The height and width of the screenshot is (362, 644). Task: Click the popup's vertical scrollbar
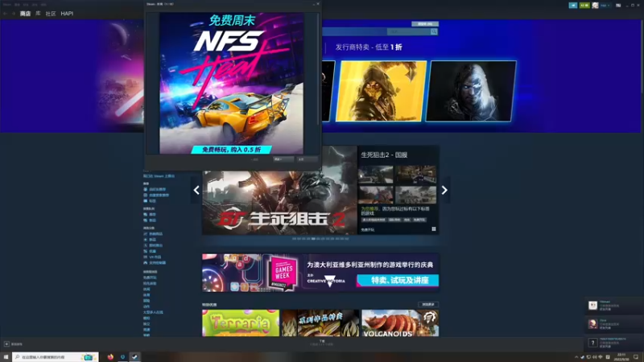click(x=318, y=70)
